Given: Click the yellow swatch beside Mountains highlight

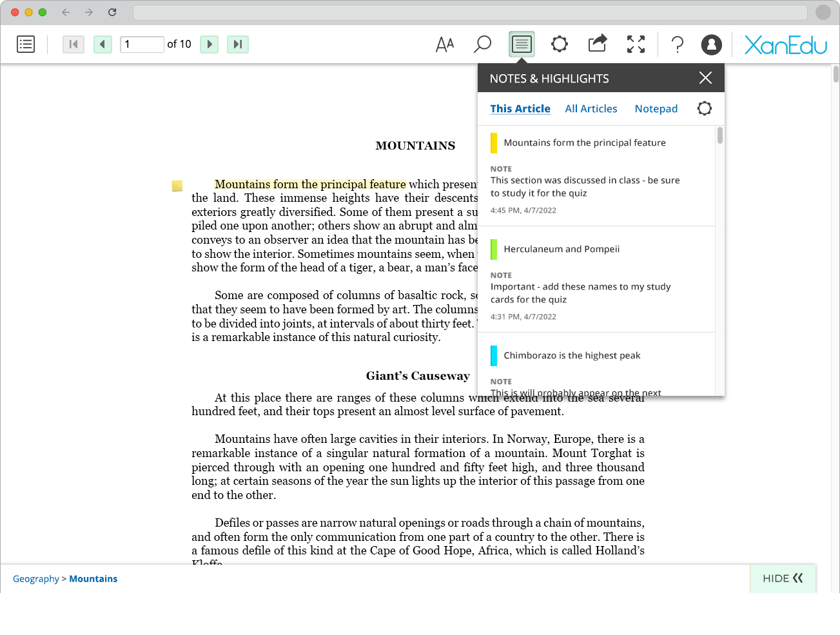Looking at the screenshot, I should 494,142.
